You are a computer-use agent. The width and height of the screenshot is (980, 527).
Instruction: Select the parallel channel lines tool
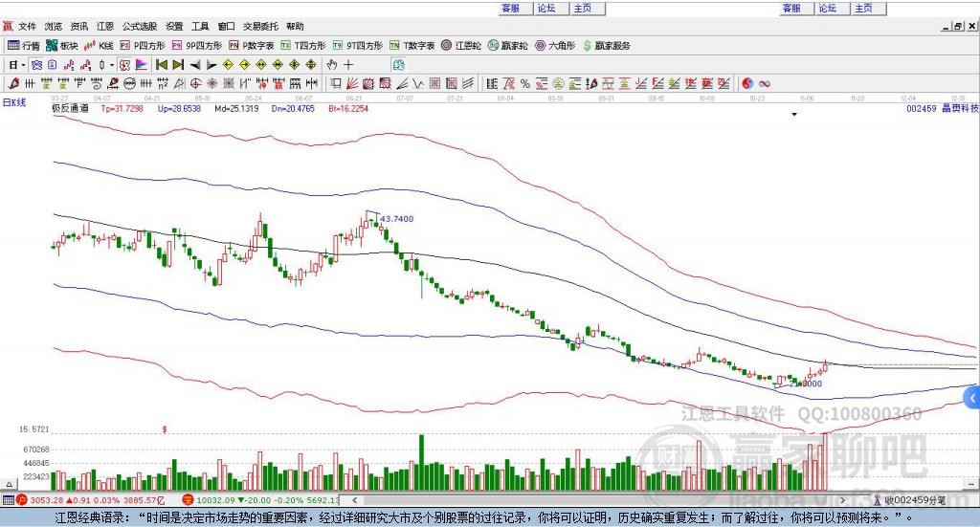coord(467,83)
